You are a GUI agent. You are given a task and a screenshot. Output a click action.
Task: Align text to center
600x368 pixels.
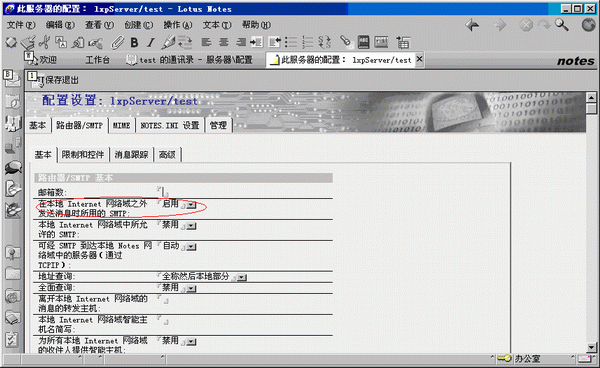tap(224, 42)
